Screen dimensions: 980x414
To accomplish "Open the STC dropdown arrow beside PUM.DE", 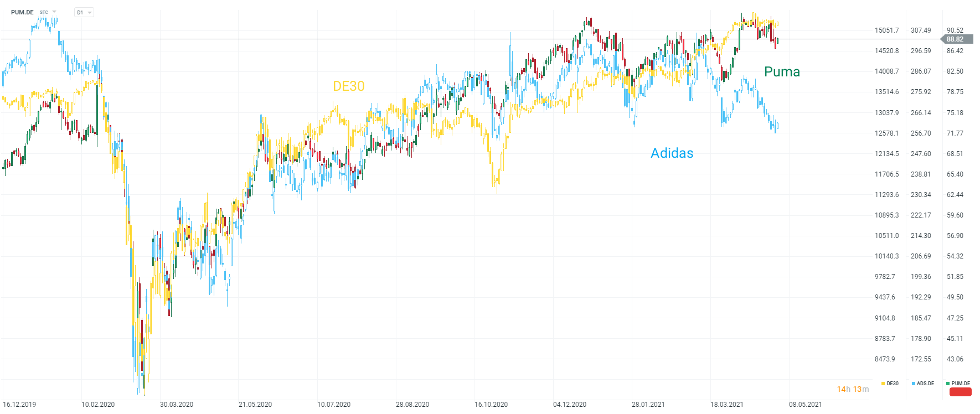I will click(54, 12).
